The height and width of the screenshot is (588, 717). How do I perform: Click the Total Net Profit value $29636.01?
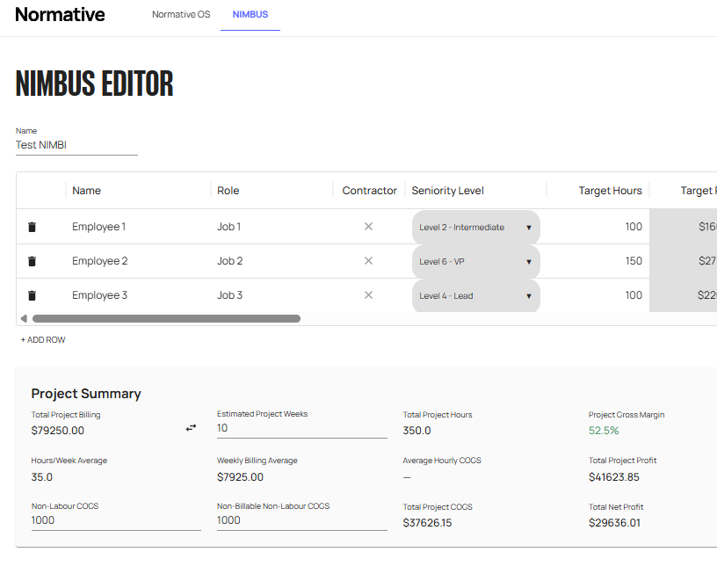[x=614, y=523]
